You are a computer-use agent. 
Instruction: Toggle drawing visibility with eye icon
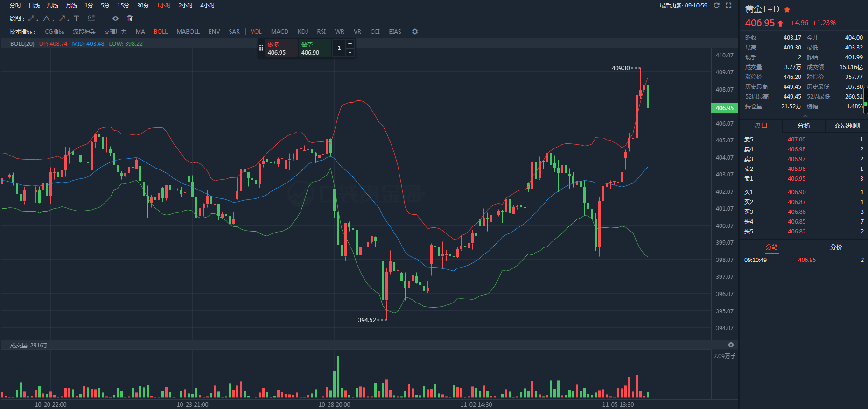115,19
